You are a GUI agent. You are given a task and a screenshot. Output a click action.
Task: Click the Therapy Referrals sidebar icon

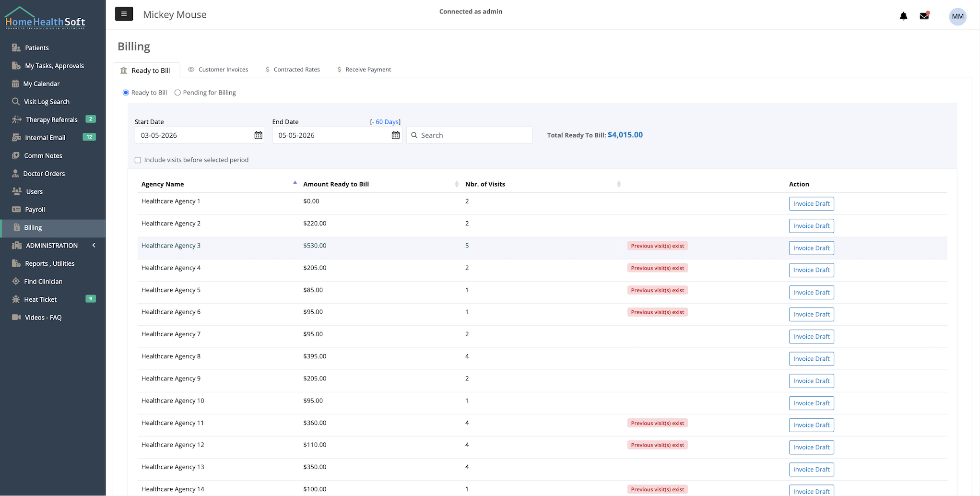[17, 119]
